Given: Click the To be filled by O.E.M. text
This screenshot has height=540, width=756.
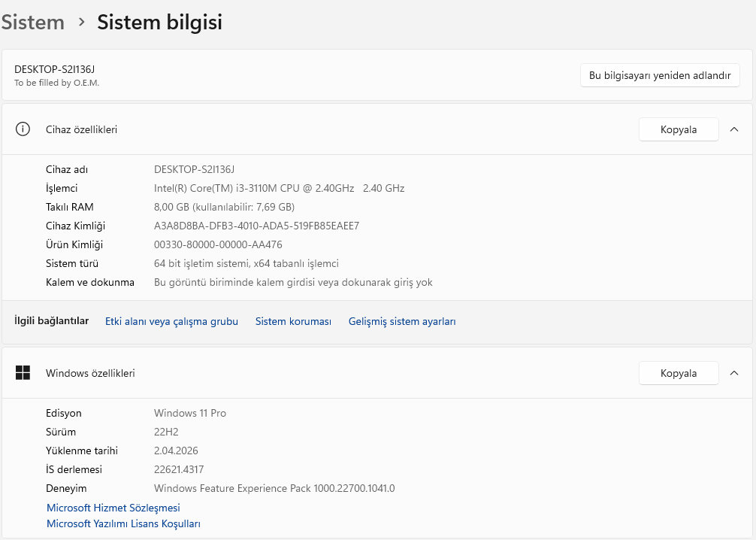Looking at the screenshot, I should 57,83.
